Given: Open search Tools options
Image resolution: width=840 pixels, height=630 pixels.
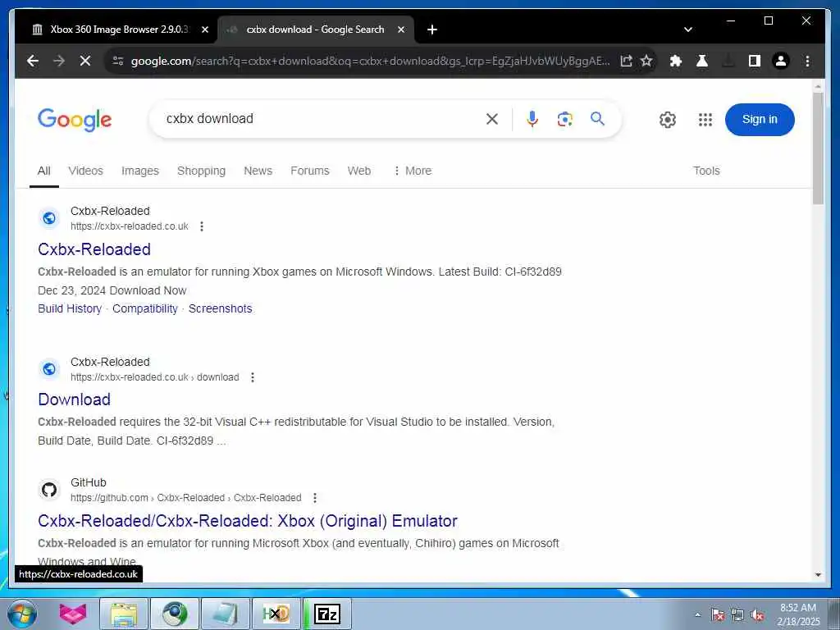Looking at the screenshot, I should tap(706, 171).
